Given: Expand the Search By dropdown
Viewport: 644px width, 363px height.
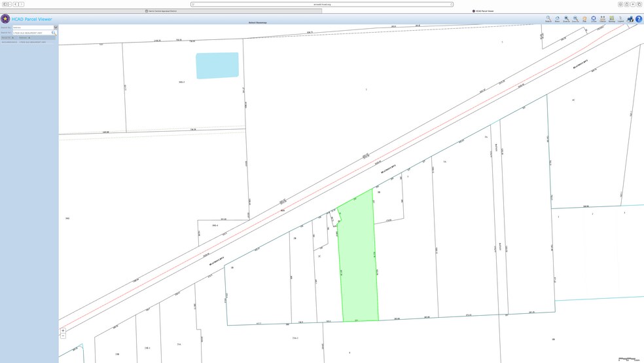Looking at the screenshot, I should coord(56,28).
